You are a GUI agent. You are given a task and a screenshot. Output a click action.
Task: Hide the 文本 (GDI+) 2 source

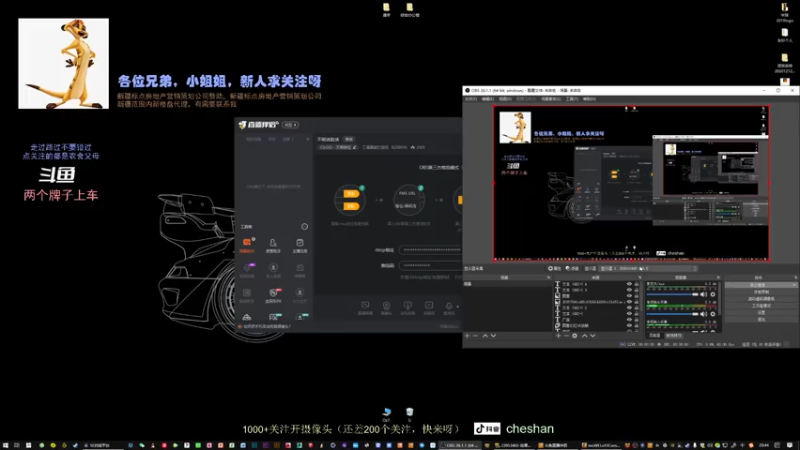(x=629, y=308)
